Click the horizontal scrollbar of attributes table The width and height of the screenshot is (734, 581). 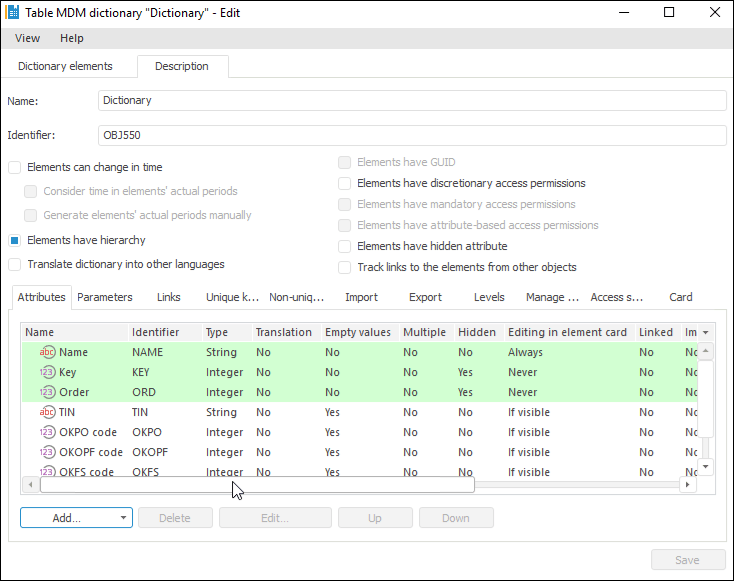[x=250, y=484]
